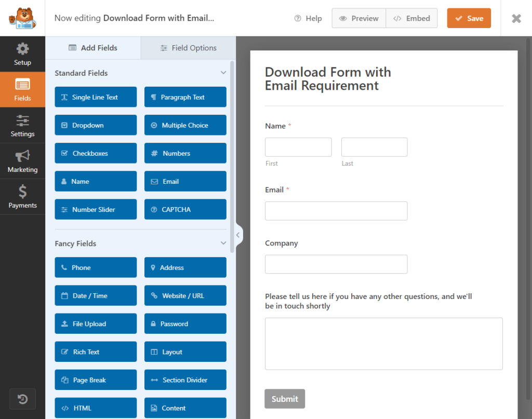532x419 pixels.
Task: Click the Email input field in the preview
Action: point(336,211)
